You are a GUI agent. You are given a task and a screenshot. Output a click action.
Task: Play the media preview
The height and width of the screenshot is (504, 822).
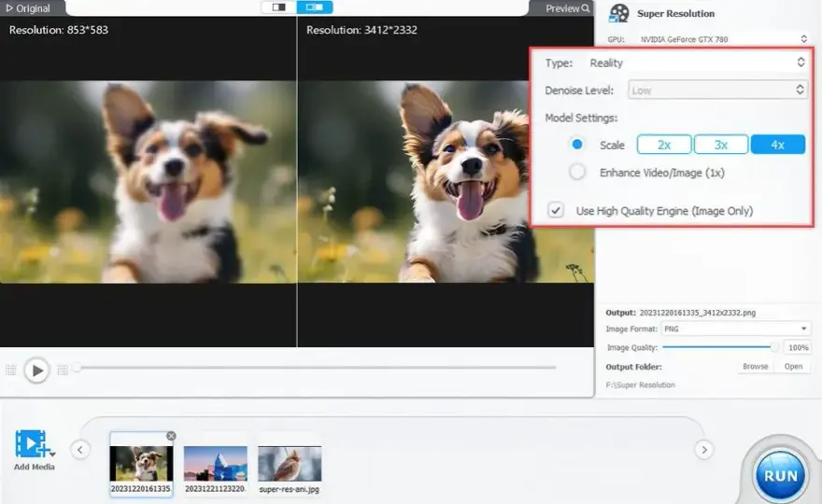click(36, 371)
